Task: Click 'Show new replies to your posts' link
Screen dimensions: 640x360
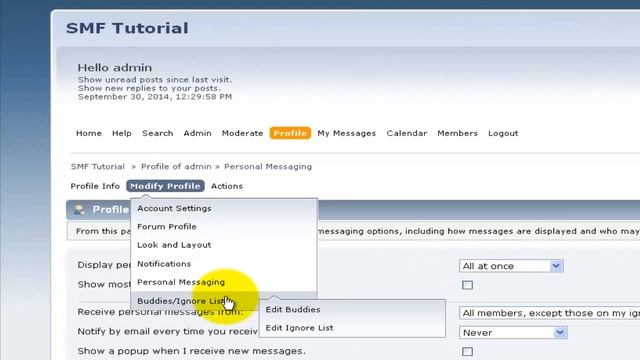Action: [149, 88]
